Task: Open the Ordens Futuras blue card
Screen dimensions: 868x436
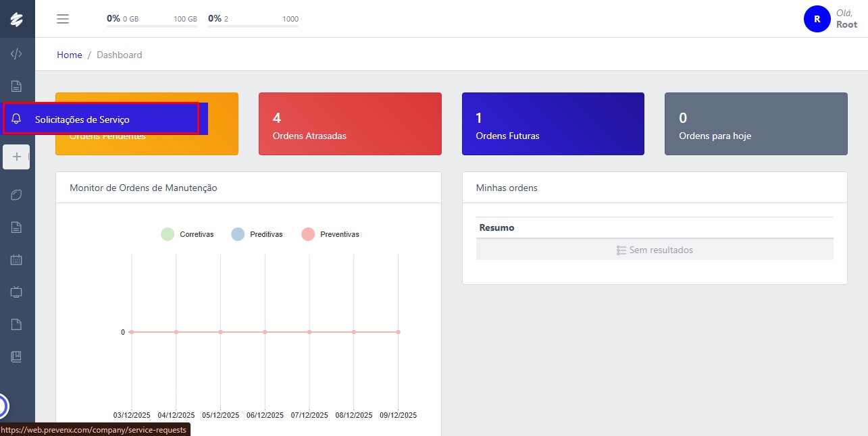Action: pos(553,124)
